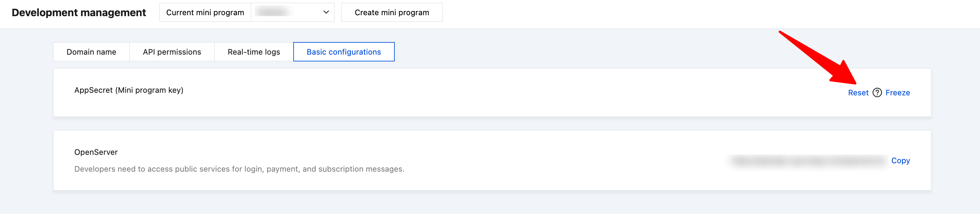This screenshot has width=980, height=214.
Task: Reset the AppSecret mini program key
Action: 858,92
